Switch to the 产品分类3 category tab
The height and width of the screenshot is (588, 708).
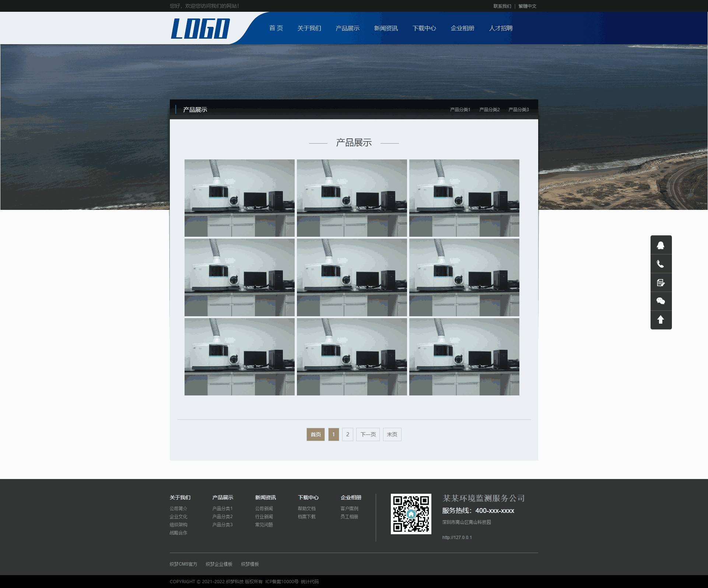tap(518, 110)
